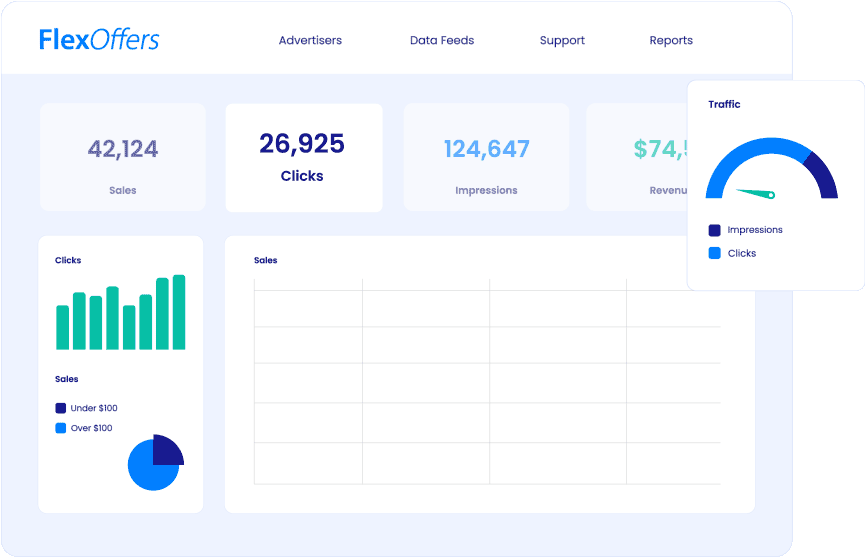
Task: Open the Data Feeds menu
Action: [442, 41]
